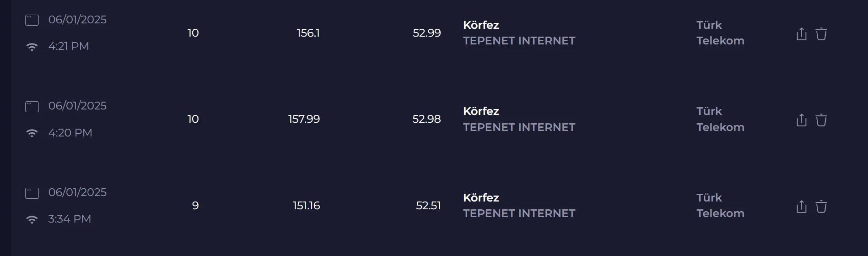Click the browser icon in the 3:34 PM row
The height and width of the screenshot is (256, 868).
[x=32, y=193]
